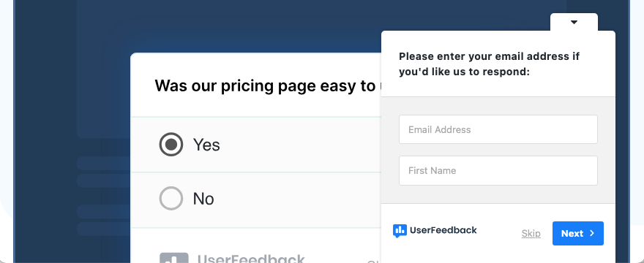The height and width of the screenshot is (263, 644).
Task: Focus the First Name text field
Action: pos(498,170)
